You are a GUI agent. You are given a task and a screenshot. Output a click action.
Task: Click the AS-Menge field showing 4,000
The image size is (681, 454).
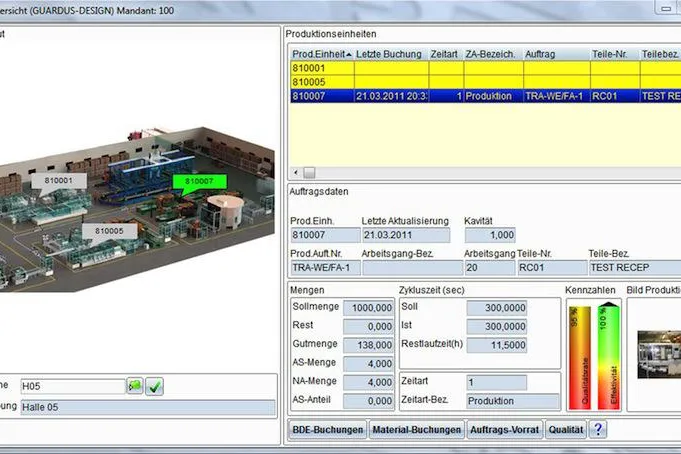[369, 364]
